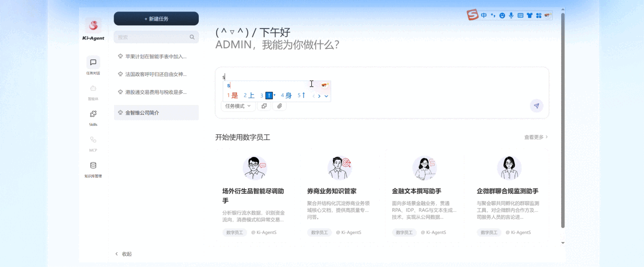The width and height of the screenshot is (644, 267).
Task: Open the Sogou emoji face panel
Action: coord(502,16)
